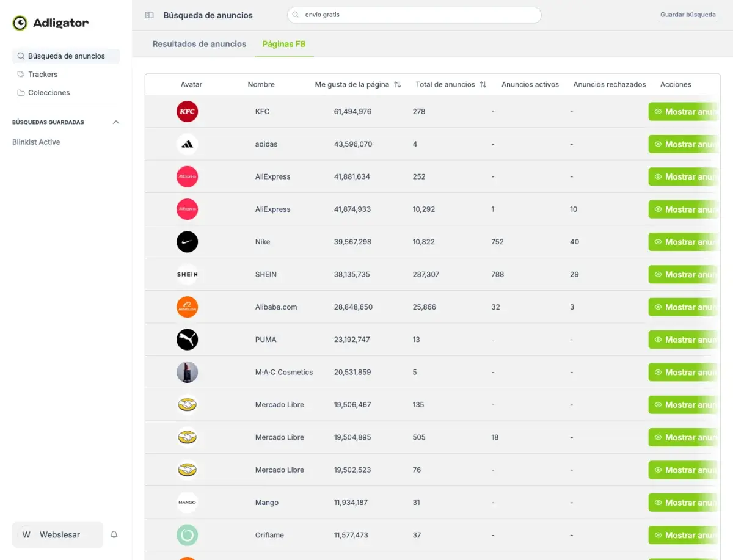
Task: Click the SHEIN name cell
Action: pyautogui.click(x=266, y=275)
